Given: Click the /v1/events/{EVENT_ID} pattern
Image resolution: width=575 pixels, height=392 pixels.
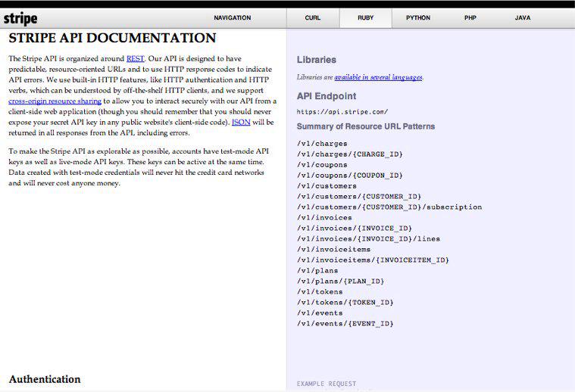Looking at the screenshot, I should [x=345, y=324].
